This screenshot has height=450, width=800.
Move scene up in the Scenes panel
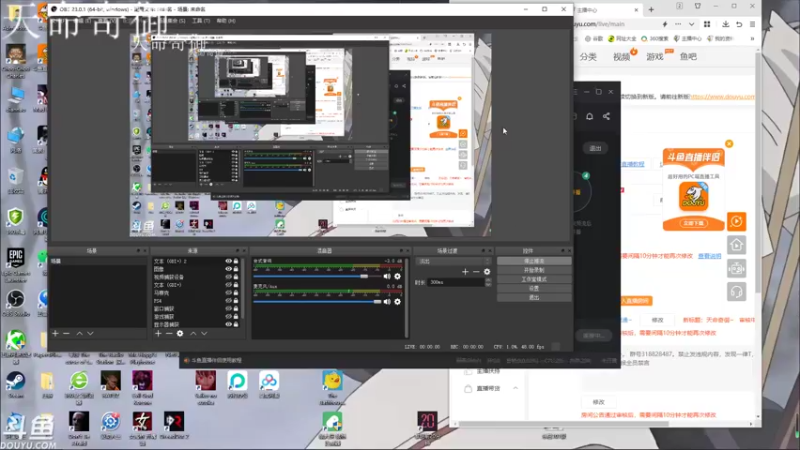(x=80, y=333)
